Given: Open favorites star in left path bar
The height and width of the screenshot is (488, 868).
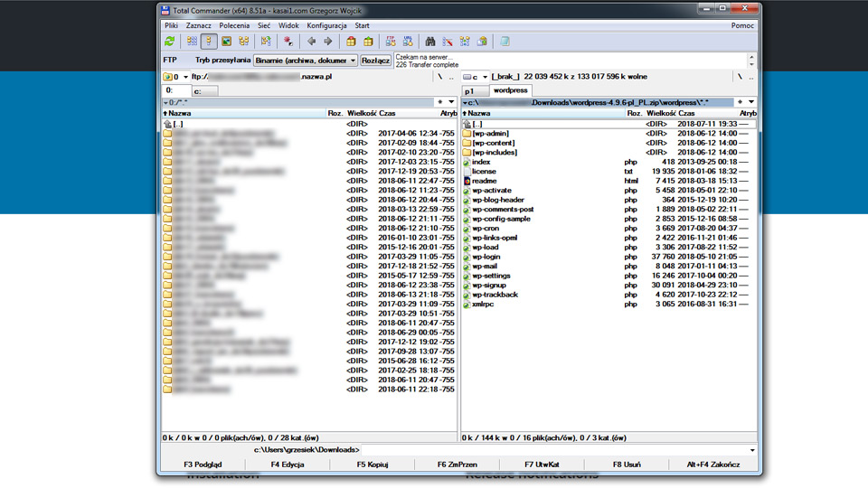Looking at the screenshot, I should (x=440, y=102).
